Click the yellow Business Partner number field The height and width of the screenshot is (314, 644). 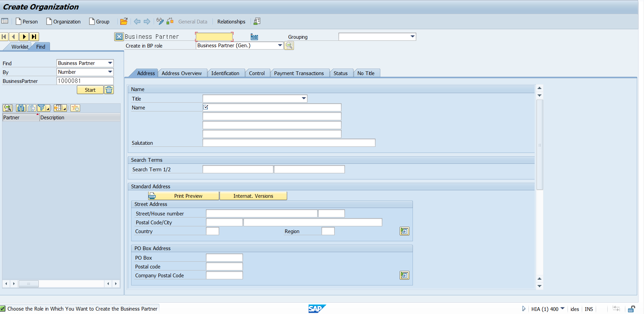click(x=214, y=37)
